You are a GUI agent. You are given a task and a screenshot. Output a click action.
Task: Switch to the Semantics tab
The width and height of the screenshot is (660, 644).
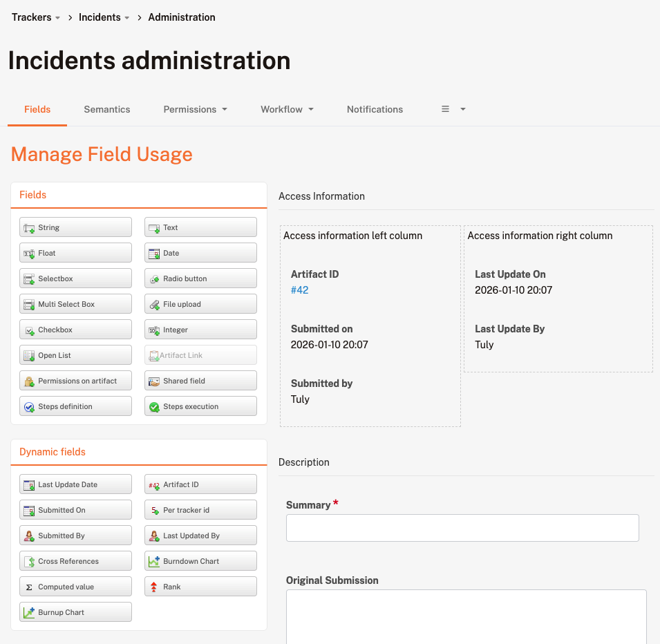107,109
